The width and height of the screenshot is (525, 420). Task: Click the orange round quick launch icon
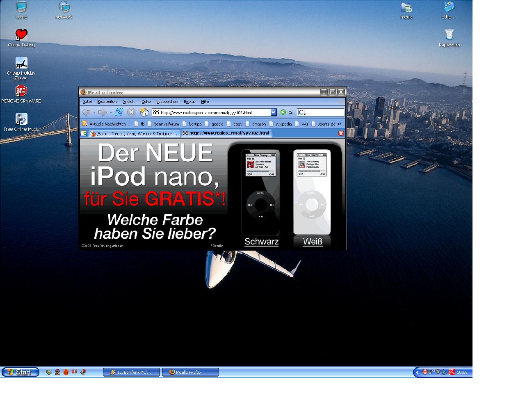coord(66,372)
